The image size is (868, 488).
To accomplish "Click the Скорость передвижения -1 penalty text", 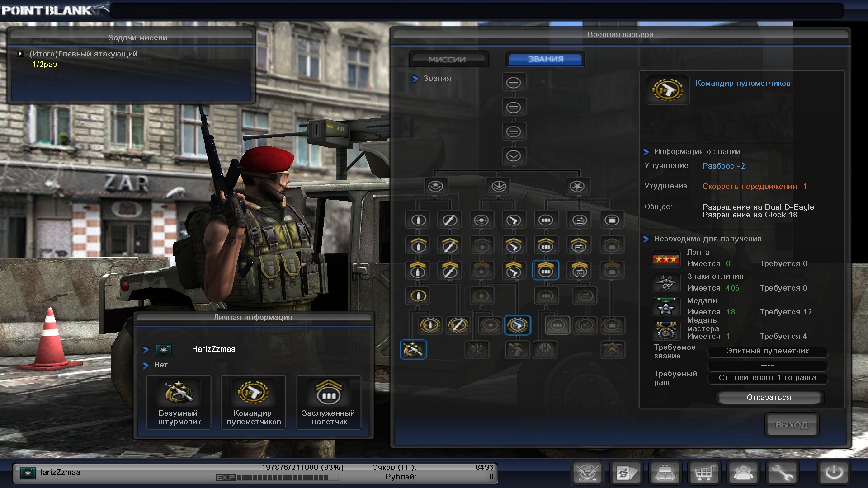I will (755, 186).
